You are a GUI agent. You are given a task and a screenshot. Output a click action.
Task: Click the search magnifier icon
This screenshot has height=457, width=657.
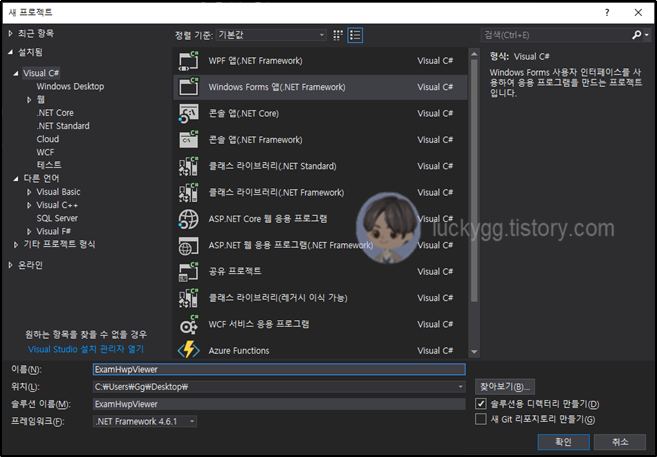pos(636,35)
